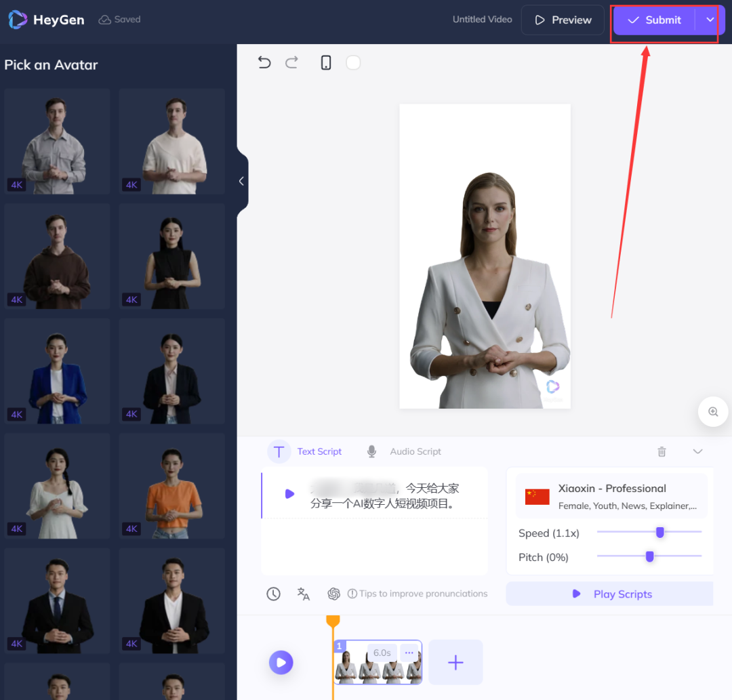Redo the last edit

[x=291, y=62]
